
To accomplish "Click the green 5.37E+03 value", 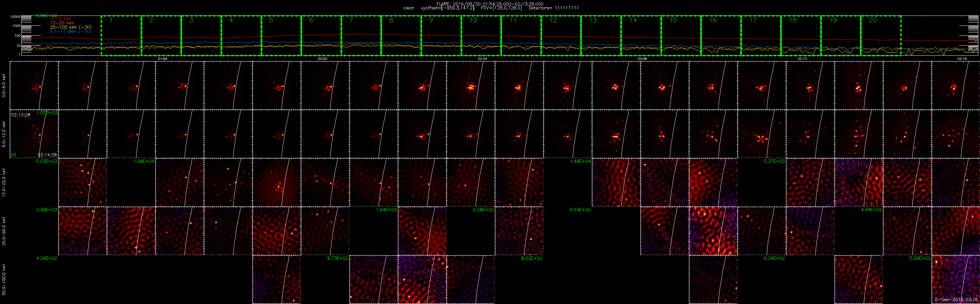I will point(774,161).
